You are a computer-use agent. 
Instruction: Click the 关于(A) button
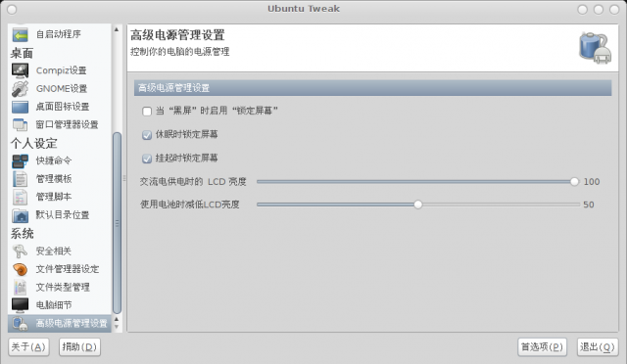point(28,346)
